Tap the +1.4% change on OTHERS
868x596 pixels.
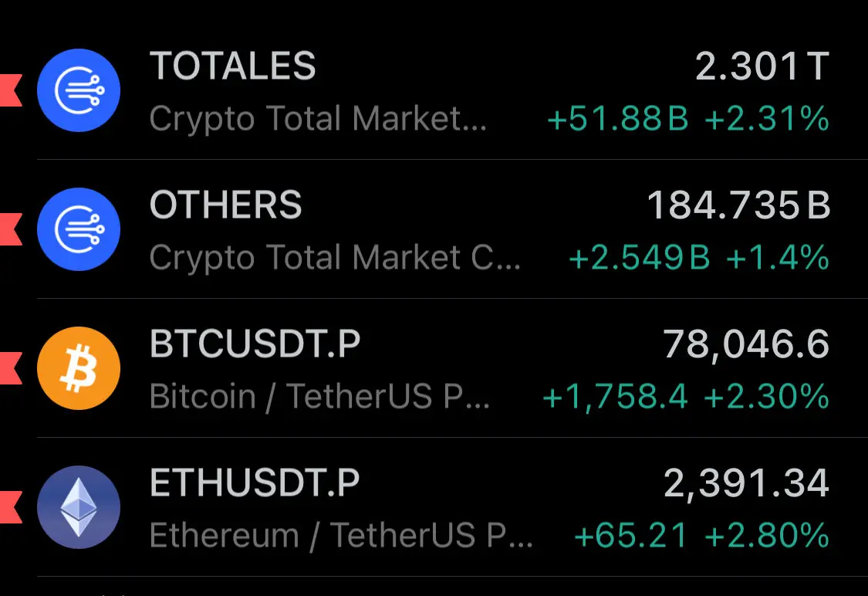tap(778, 258)
